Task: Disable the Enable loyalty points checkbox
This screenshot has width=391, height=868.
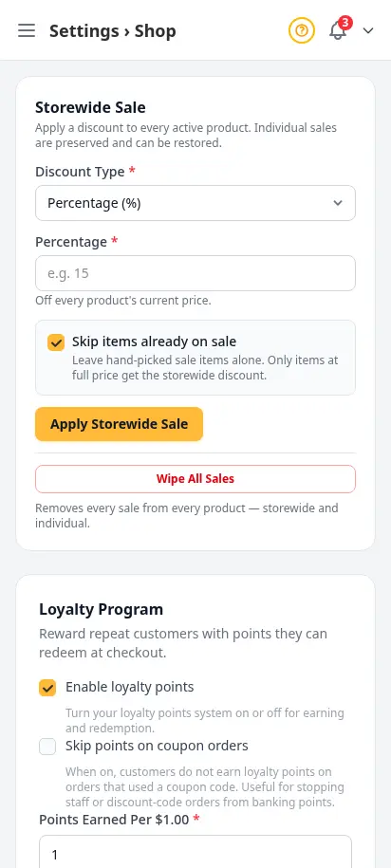Action: [x=47, y=688]
